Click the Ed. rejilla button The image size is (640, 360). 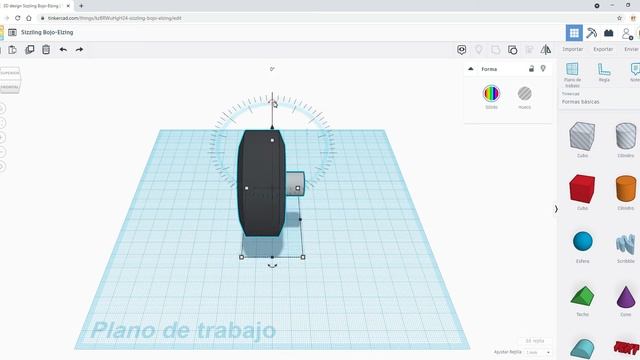coord(535,340)
